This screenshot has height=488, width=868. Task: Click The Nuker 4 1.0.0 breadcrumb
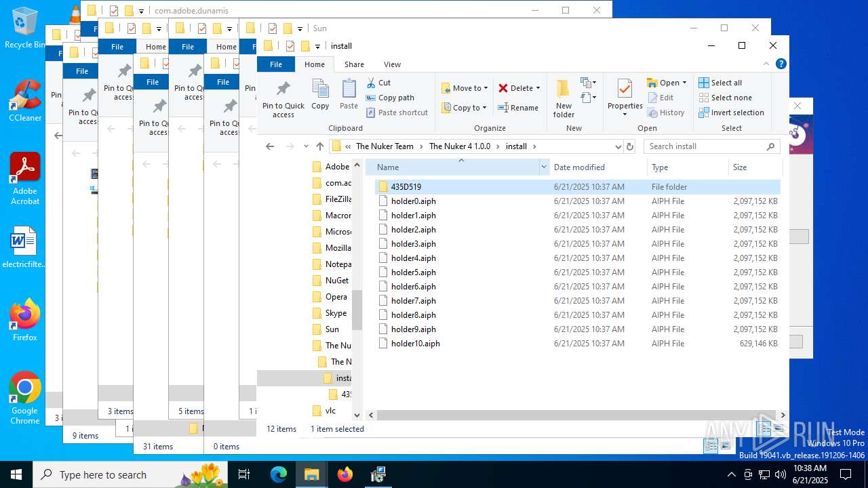(460, 146)
